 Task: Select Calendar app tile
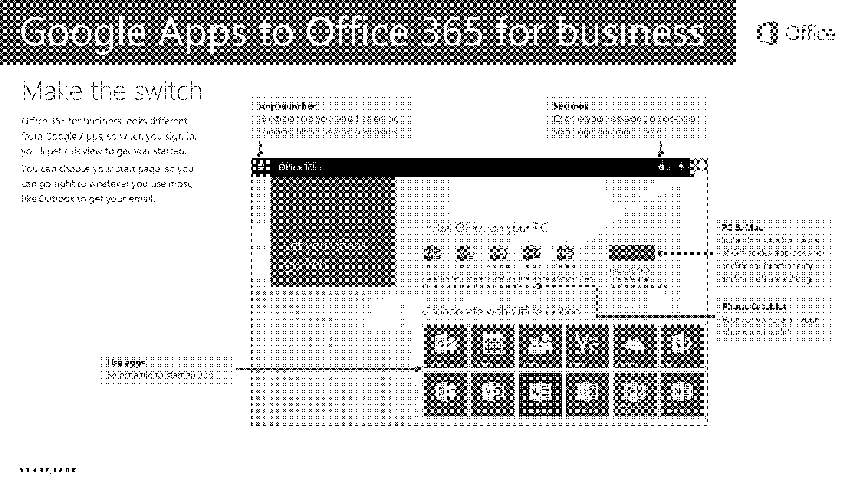492,346
